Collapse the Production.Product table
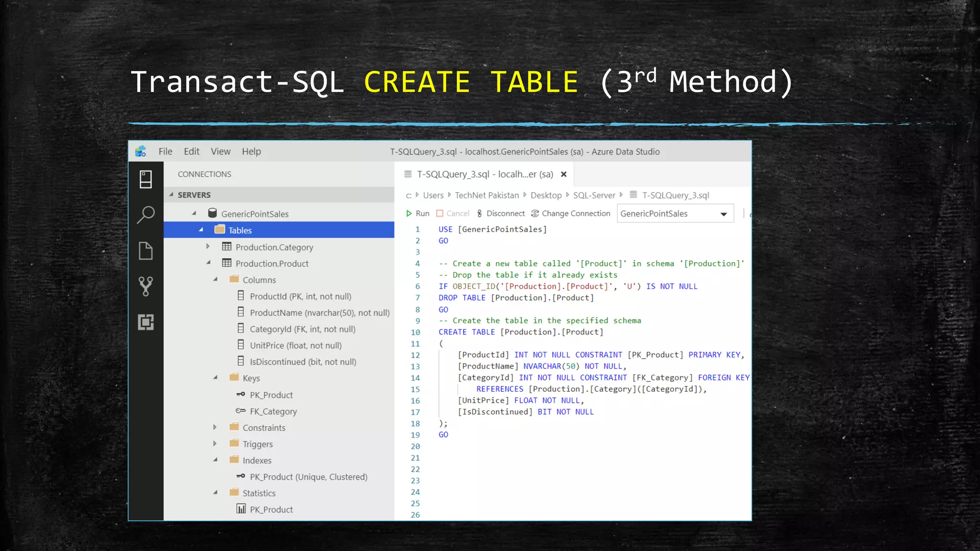This screenshot has width=980, height=551. [208, 263]
